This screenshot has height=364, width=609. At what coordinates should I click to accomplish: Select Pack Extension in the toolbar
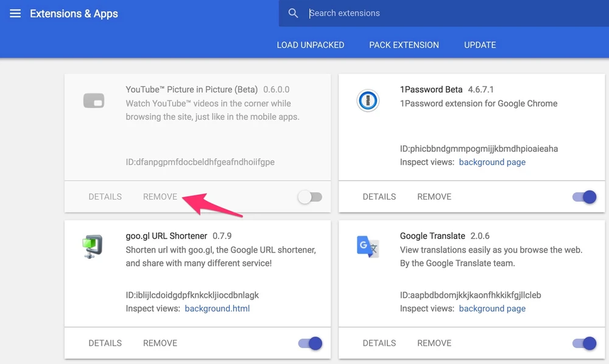404,45
